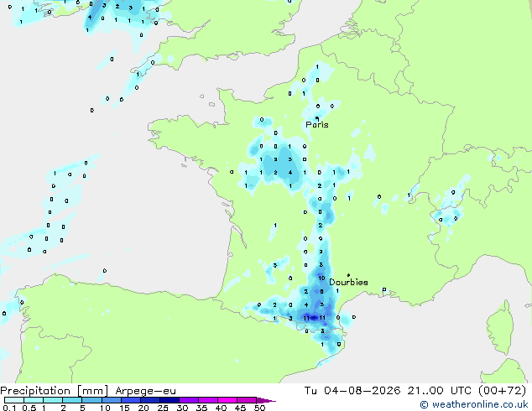Image resolution: width=532 pixels, height=411 pixels.
Task: Pick the 2–5 mm legend swatch
Action: pos(72,400)
